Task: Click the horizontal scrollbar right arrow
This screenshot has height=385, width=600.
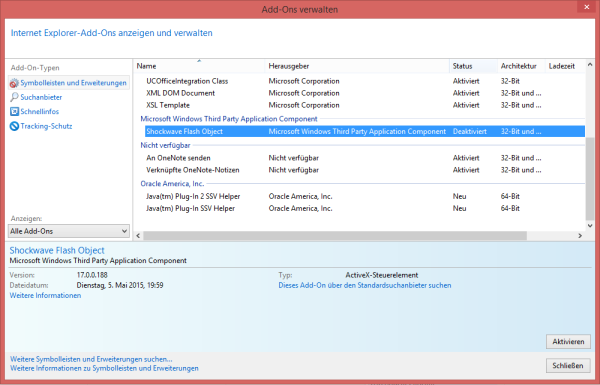Action: [x=580, y=236]
